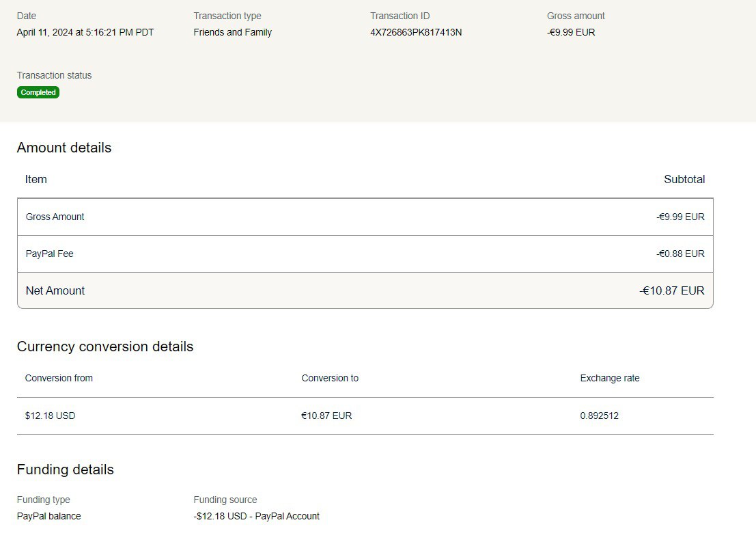Click the Amount details heading
Viewport: 756px width, 544px height.
click(64, 148)
